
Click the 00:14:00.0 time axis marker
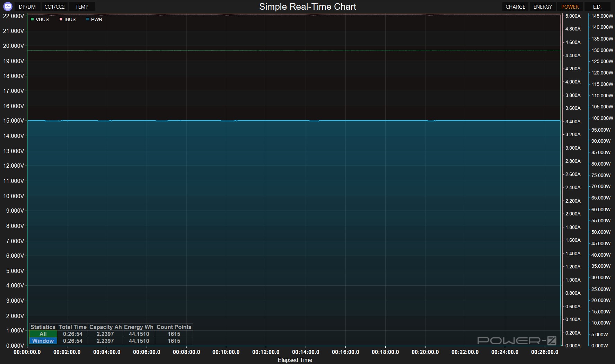306,352
